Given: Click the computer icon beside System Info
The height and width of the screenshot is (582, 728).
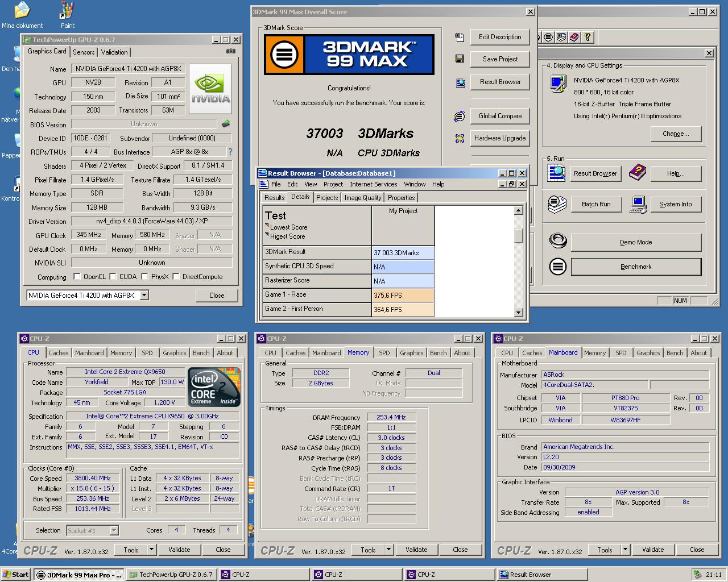Looking at the screenshot, I should point(638,205).
